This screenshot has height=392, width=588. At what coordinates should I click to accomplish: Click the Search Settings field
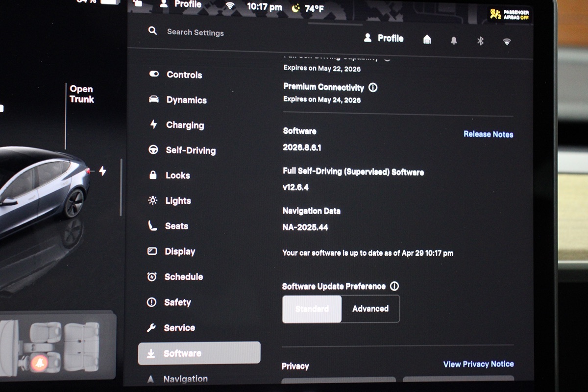[195, 32]
